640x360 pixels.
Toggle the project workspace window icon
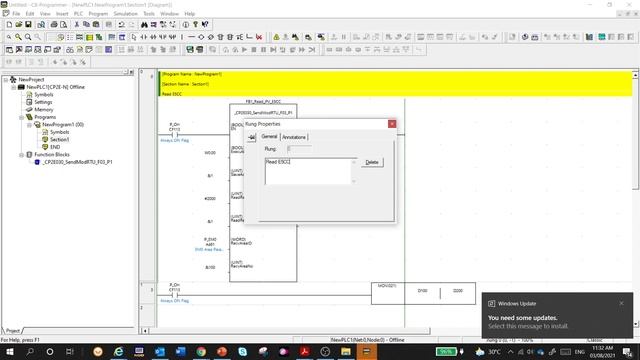pyautogui.click(x=9, y=50)
